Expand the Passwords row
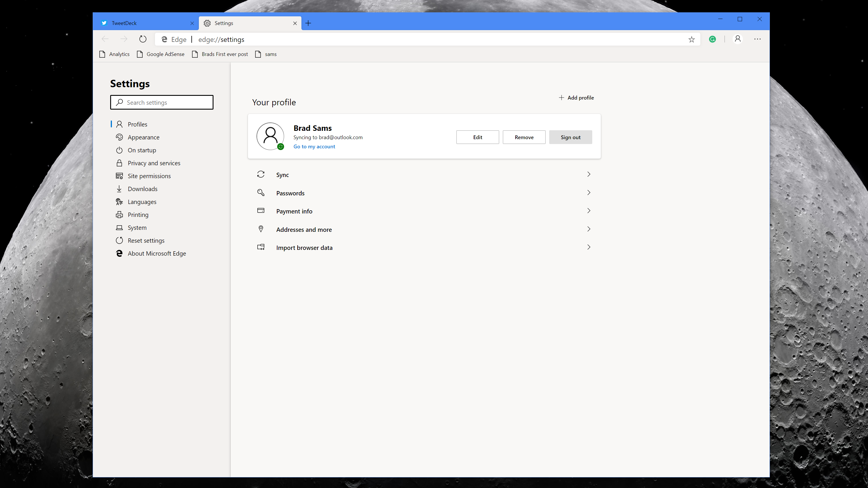The width and height of the screenshot is (868, 488). point(589,193)
